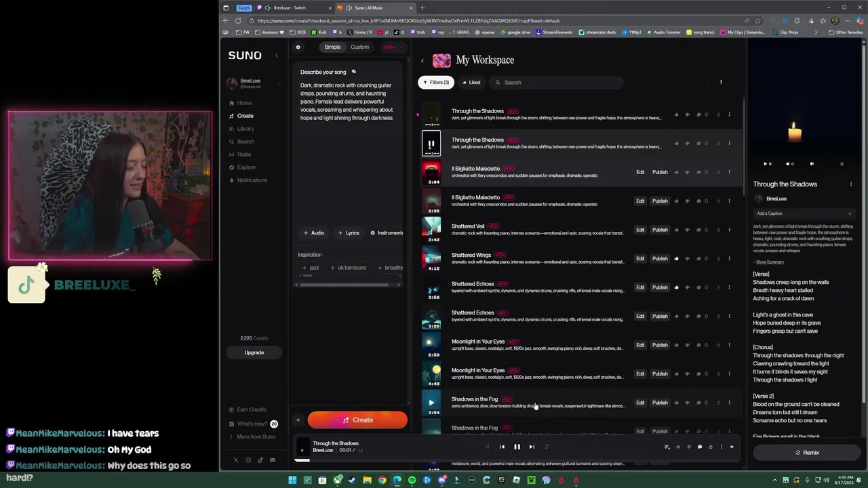868x488 pixels.
Task: Publish Il Biglietto Maledetto 2:36 song
Action: pos(660,201)
